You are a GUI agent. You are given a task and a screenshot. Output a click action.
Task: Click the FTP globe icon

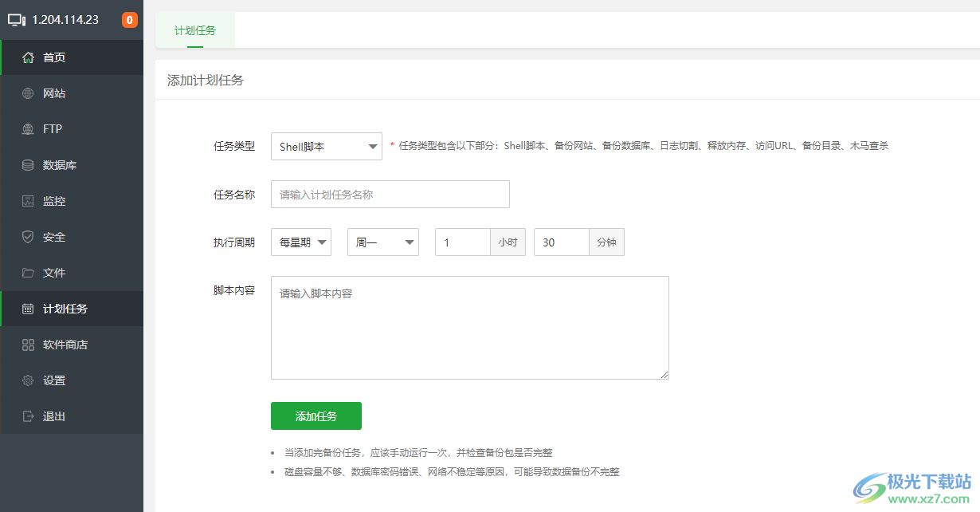pos(28,129)
